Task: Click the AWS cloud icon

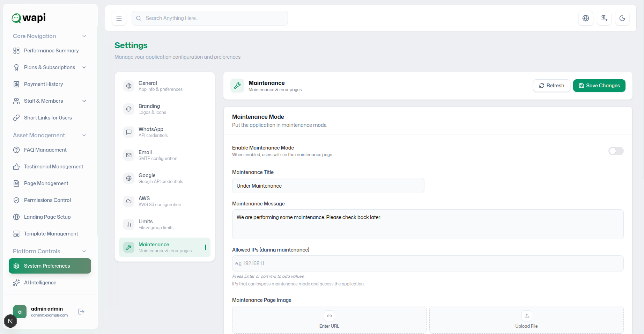Action: 129,201
